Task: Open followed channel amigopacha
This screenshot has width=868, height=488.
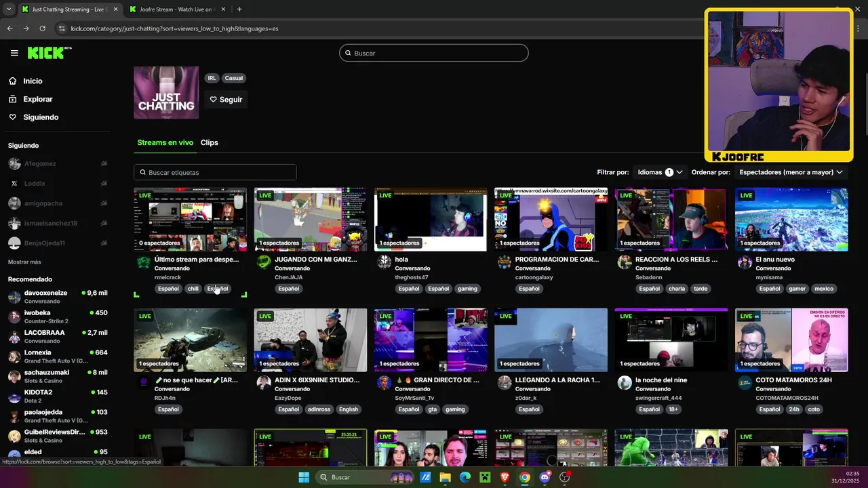Action: click(58, 203)
